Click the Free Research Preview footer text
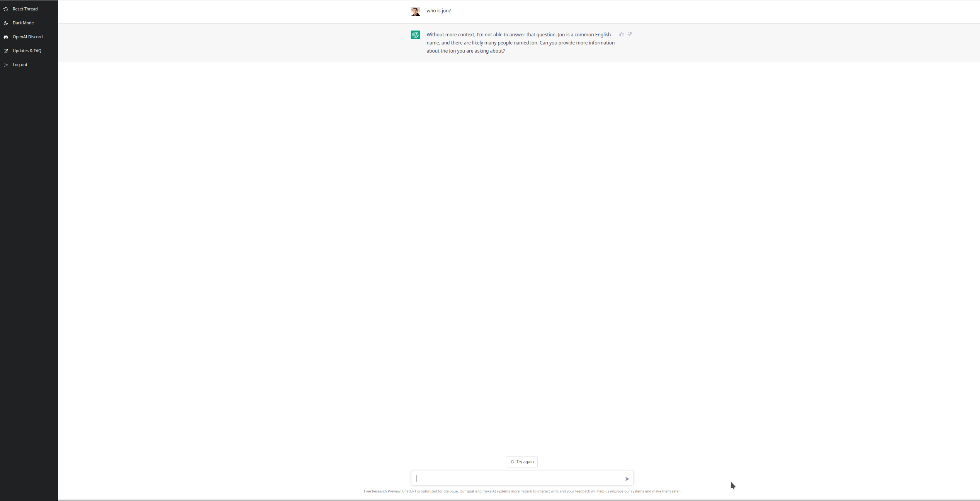Viewport: 980px width, 501px height. (522, 491)
